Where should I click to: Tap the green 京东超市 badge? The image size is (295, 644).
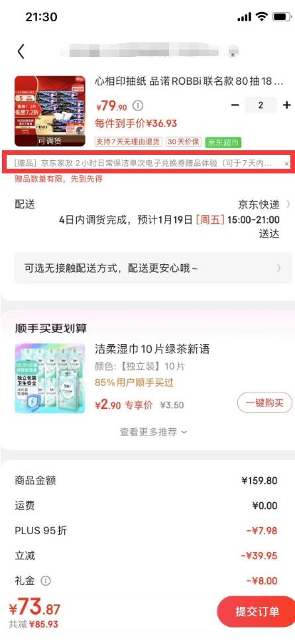[x=223, y=142]
